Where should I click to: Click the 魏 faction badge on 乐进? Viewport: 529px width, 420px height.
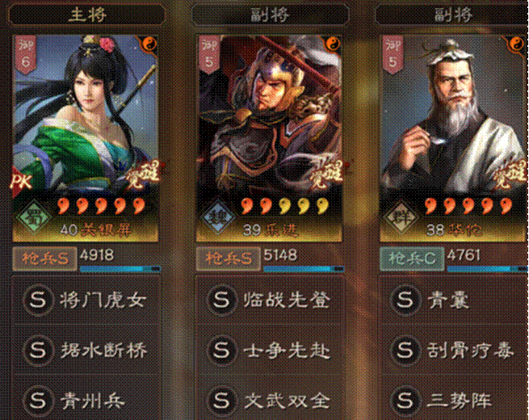(x=217, y=216)
